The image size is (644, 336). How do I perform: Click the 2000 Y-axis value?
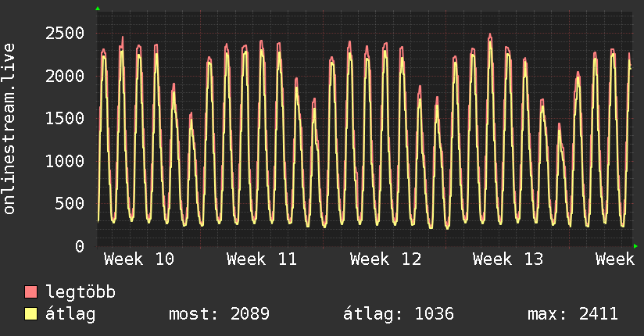coord(65,77)
